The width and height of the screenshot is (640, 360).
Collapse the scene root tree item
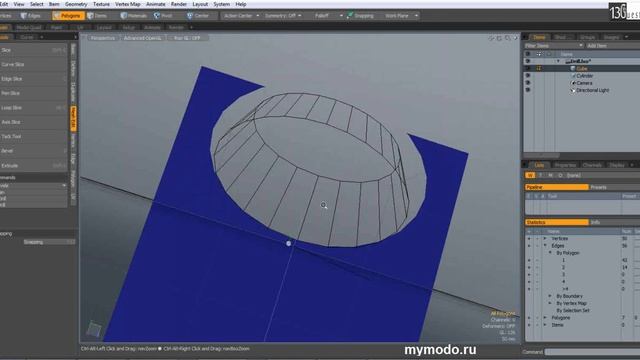tap(558, 61)
